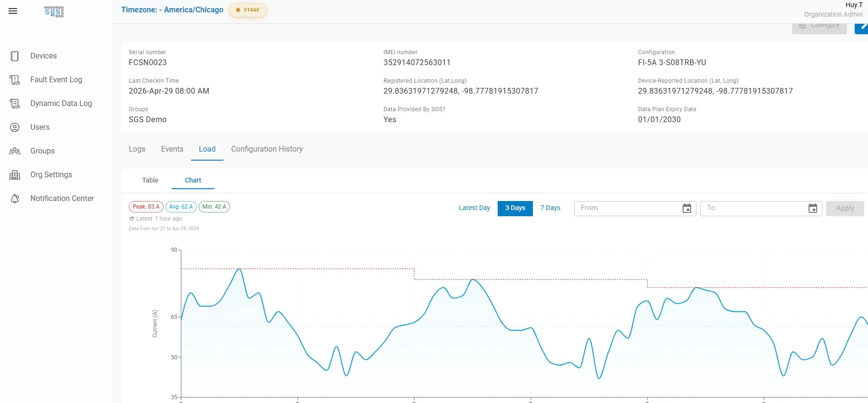Switch to the Table view tab
This screenshot has width=868, height=403.
click(150, 180)
